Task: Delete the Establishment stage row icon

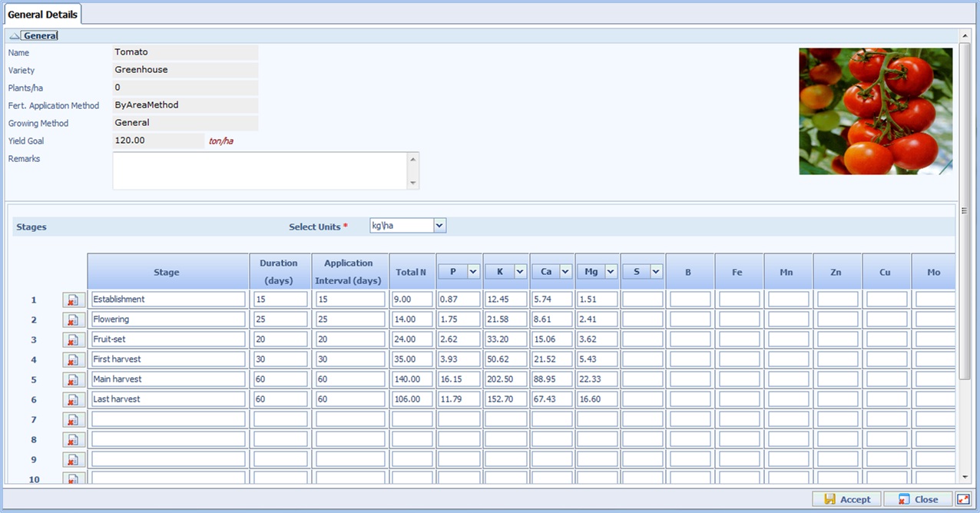Action: 73,300
